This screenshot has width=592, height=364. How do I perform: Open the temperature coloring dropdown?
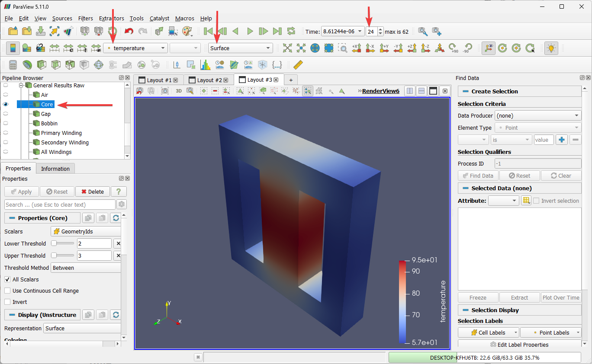[x=135, y=48]
